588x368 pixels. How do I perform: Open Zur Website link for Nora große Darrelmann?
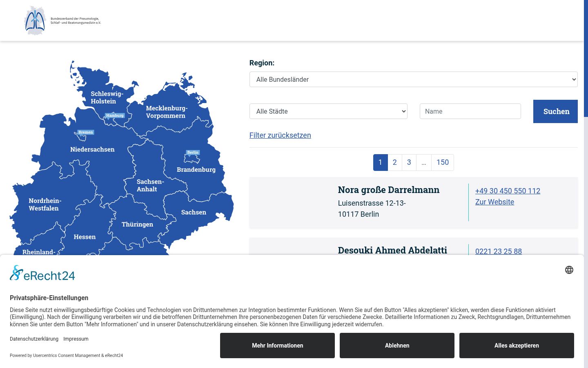(x=494, y=202)
